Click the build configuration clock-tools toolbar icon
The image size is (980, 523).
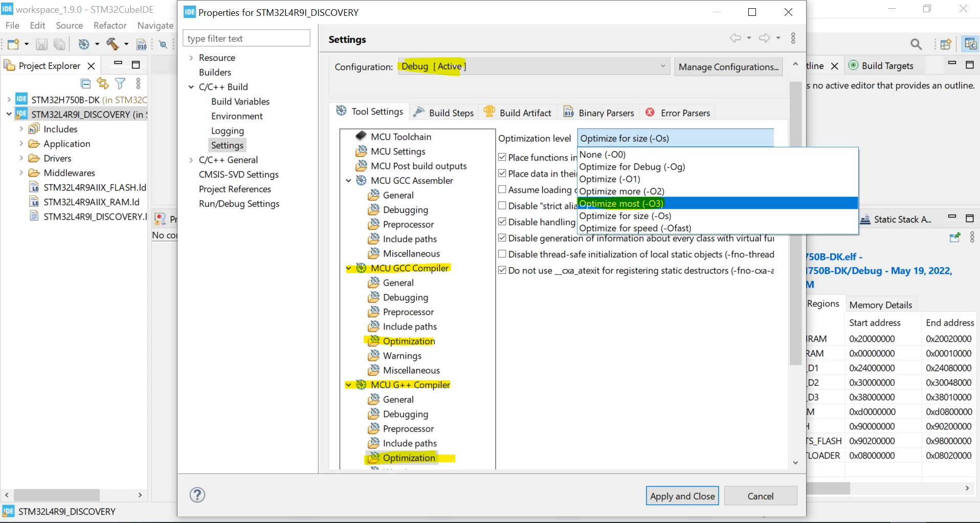(x=84, y=45)
